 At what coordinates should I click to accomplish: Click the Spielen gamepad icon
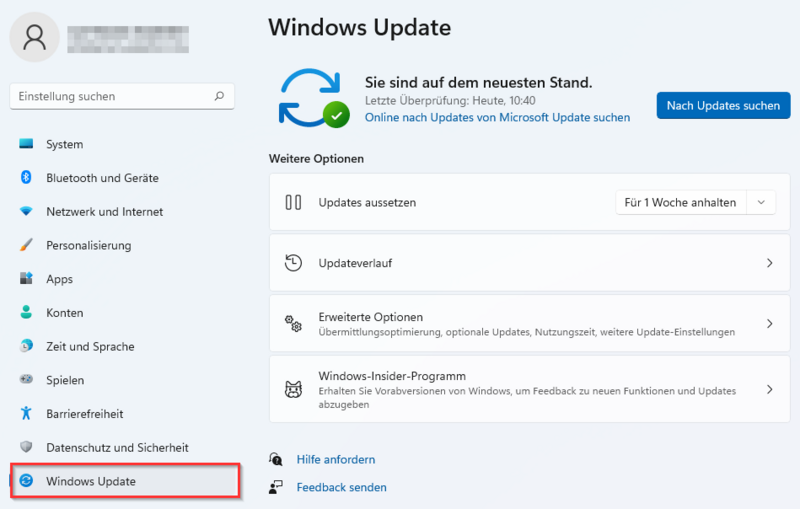[26, 379]
